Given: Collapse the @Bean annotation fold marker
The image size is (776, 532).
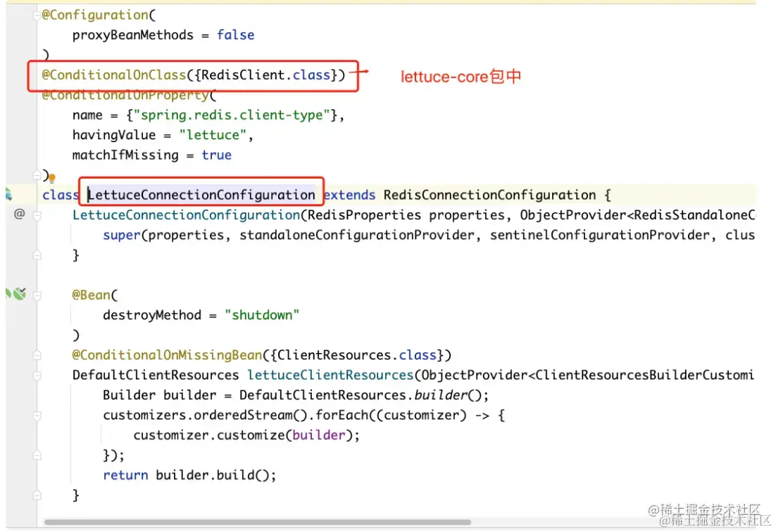Looking at the screenshot, I should coord(37,295).
